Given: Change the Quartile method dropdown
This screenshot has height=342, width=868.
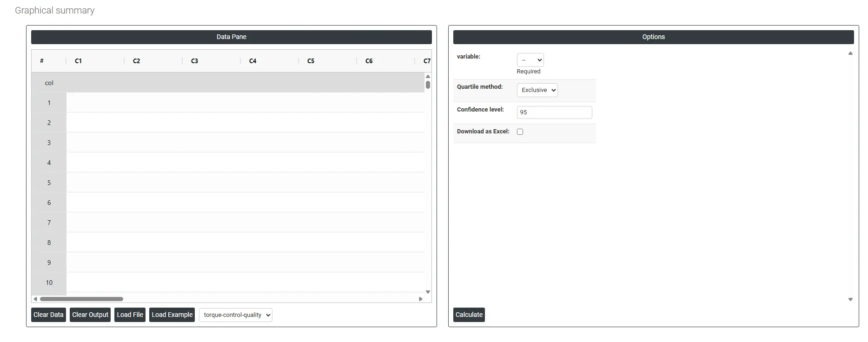Looking at the screenshot, I should pos(537,90).
